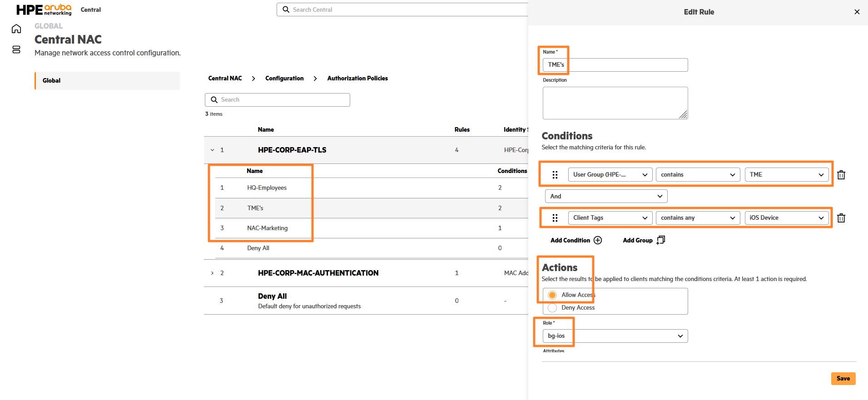Save the edited rule
The image size is (868, 400).
pyautogui.click(x=843, y=379)
